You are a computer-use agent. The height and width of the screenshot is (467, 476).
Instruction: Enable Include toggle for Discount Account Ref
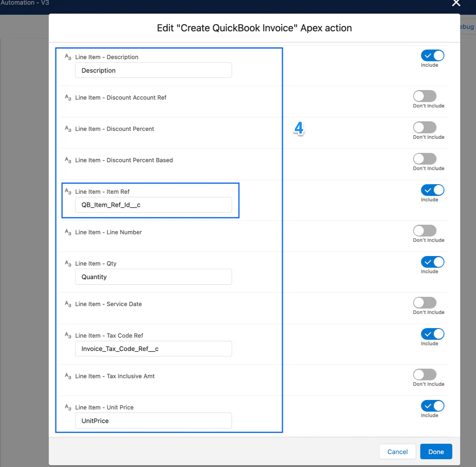(425, 96)
